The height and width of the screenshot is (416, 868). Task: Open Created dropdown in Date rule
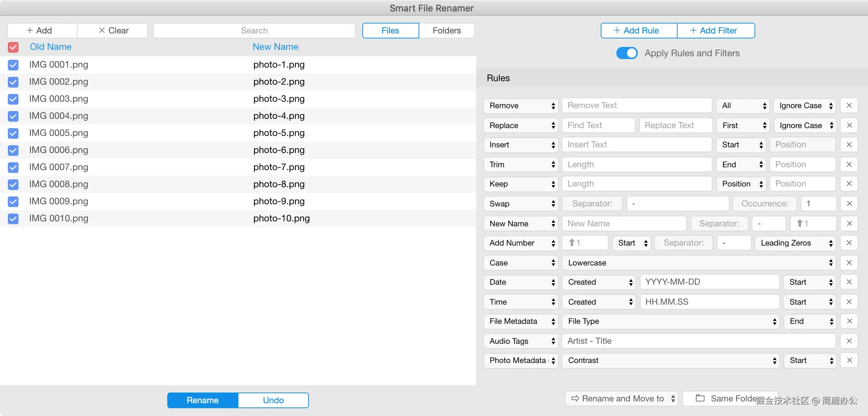599,282
